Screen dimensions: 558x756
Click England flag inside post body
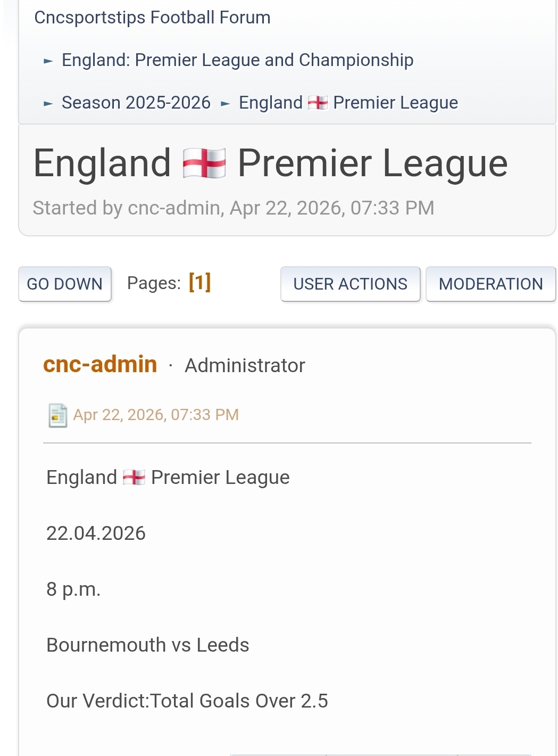pyautogui.click(x=134, y=478)
